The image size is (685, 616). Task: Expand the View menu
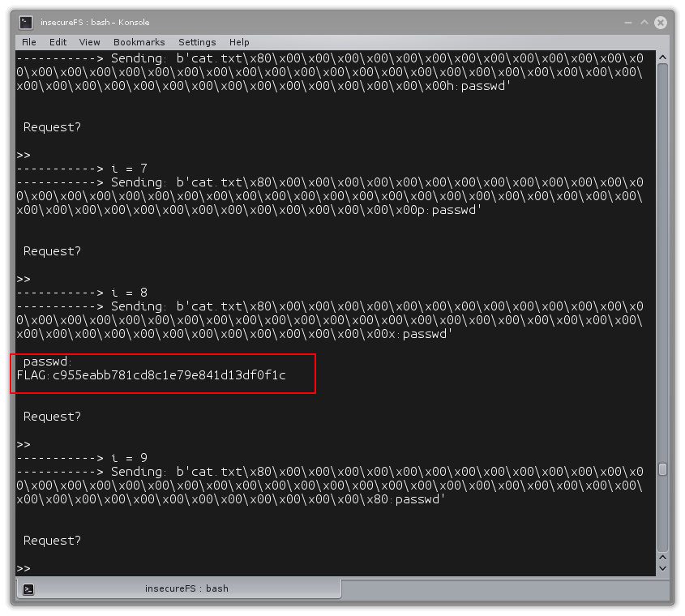[x=90, y=42]
